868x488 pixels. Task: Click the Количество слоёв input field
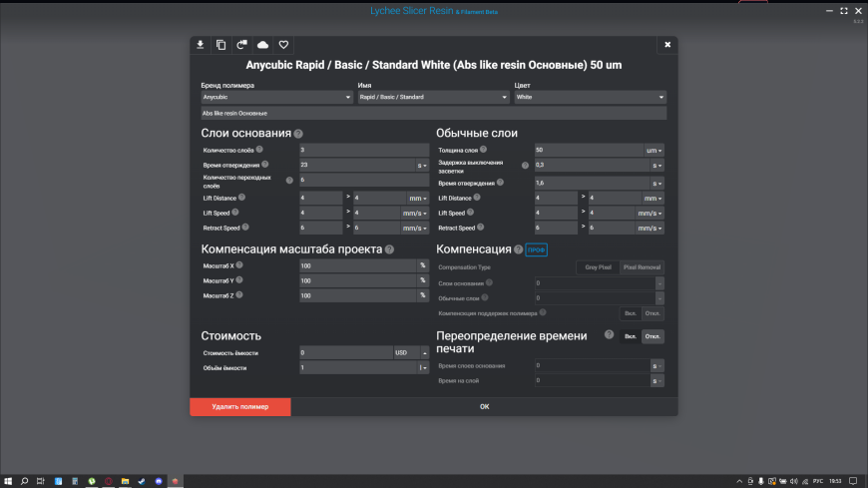tap(364, 150)
